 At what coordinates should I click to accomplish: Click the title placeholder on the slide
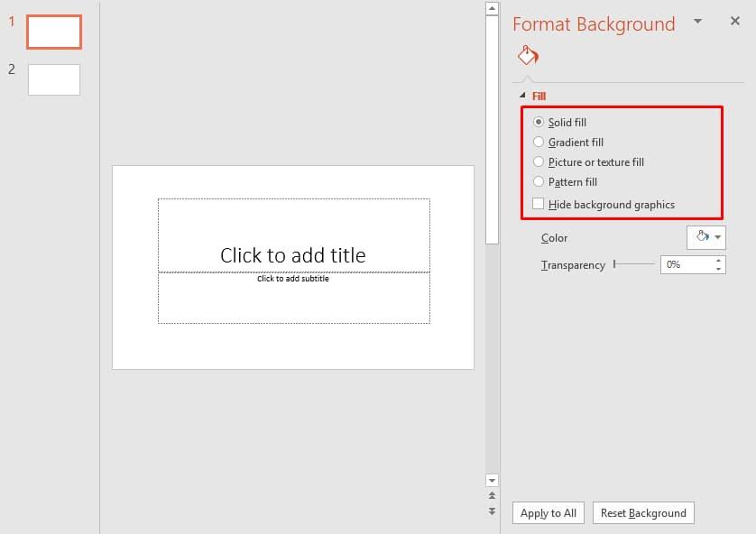point(292,236)
